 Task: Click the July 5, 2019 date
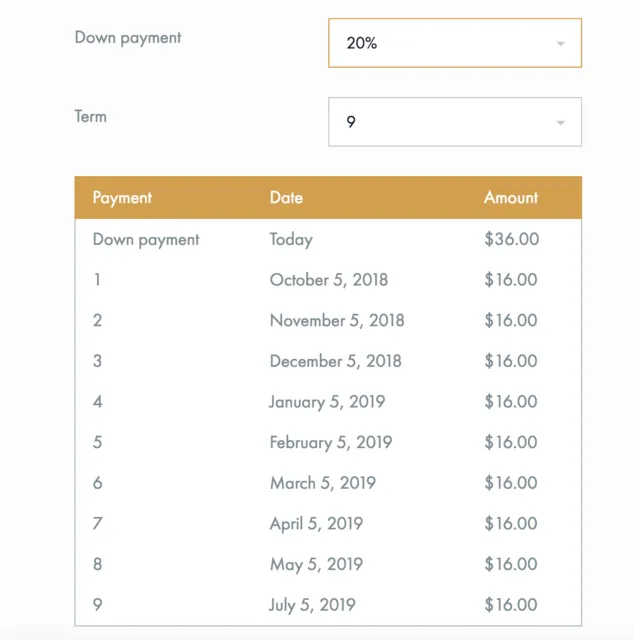point(312,605)
